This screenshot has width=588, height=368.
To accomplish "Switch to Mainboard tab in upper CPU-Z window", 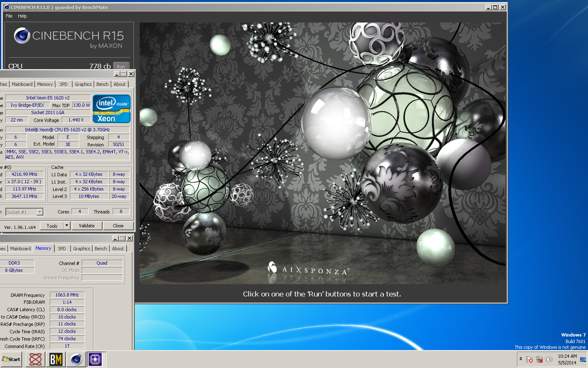I will [x=22, y=84].
